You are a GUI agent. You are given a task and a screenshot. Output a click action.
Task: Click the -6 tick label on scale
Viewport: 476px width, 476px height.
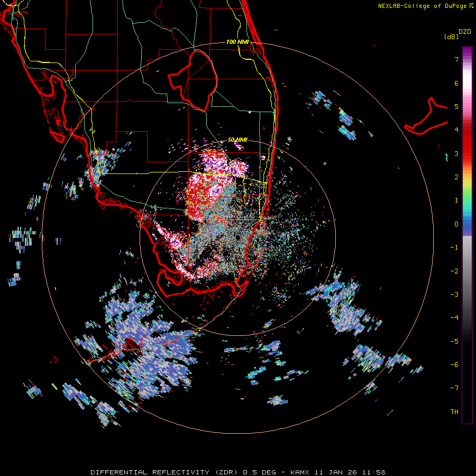point(454,365)
